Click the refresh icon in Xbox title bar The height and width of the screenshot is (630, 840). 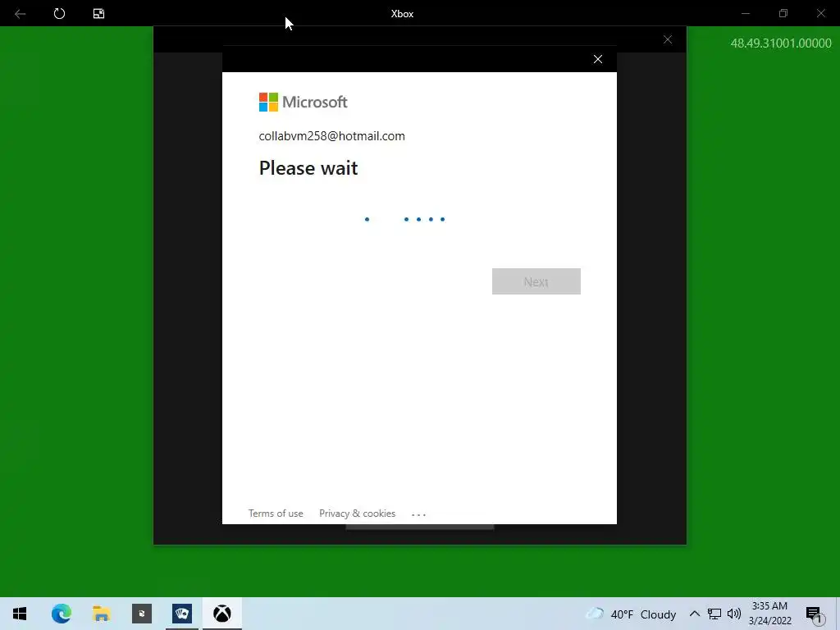(59, 13)
